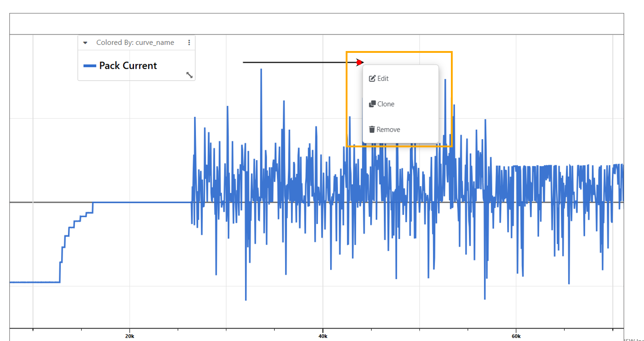Click the 20k x-axis tick label
The width and height of the screenshot is (644, 341).
tap(129, 336)
